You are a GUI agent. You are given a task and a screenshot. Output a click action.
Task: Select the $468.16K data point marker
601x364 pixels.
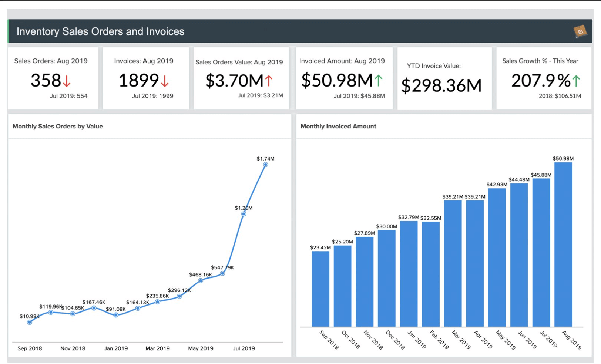201,281
